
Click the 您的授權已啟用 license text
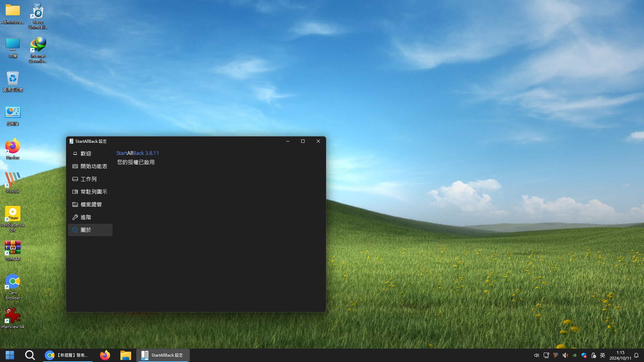[x=136, y=162]
